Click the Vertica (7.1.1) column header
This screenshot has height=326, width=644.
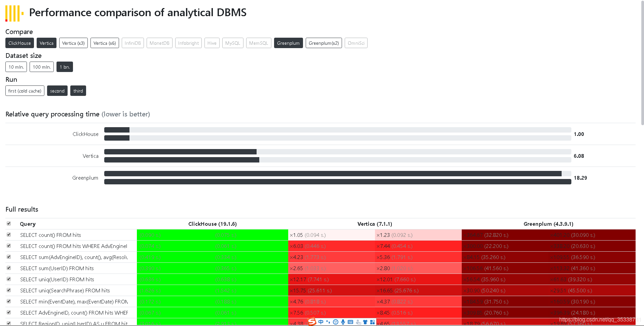pos(375,224)
